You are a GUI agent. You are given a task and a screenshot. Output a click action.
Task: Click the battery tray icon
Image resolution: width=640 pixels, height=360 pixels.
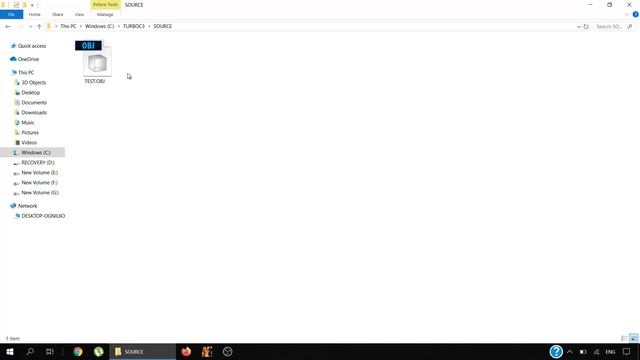pos(583,352)
